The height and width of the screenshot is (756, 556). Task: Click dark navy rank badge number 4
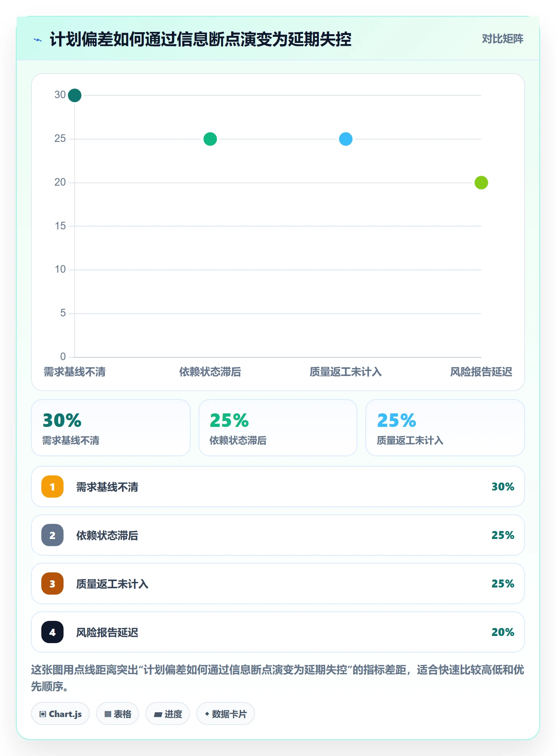click(x=52, y=632)
